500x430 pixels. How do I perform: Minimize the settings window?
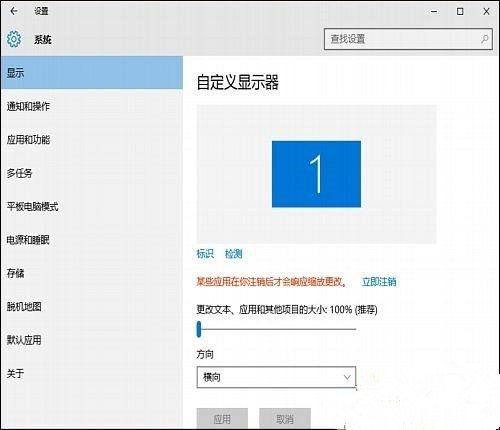coord(434,12)
